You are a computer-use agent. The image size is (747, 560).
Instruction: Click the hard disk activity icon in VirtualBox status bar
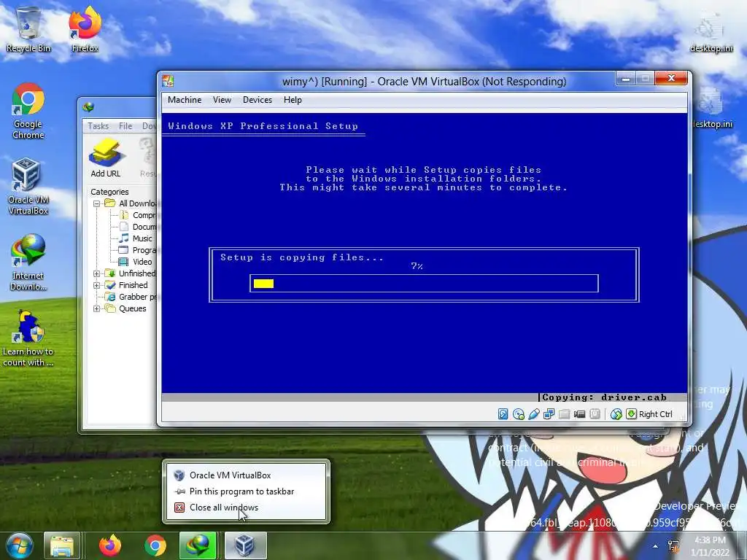click(x=503, y=414)
